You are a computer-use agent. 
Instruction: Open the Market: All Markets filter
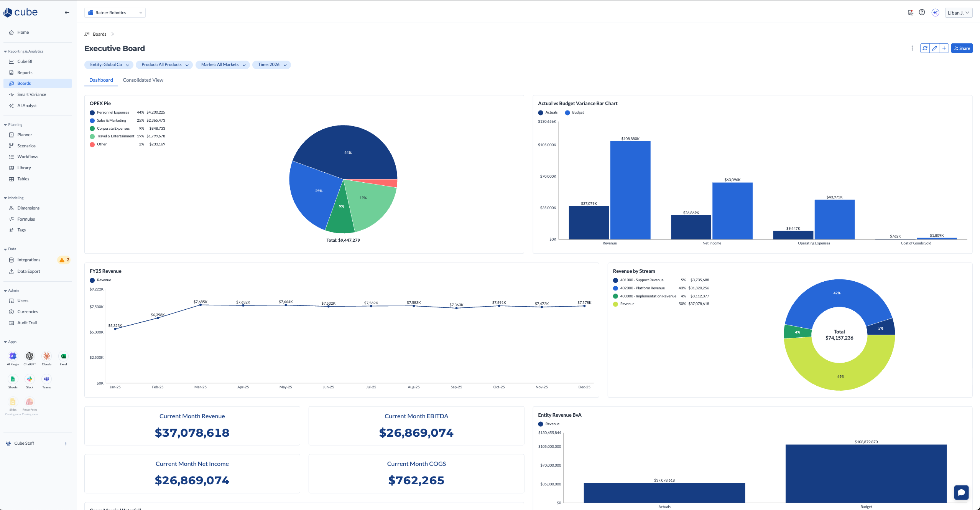tap(223, 65)
